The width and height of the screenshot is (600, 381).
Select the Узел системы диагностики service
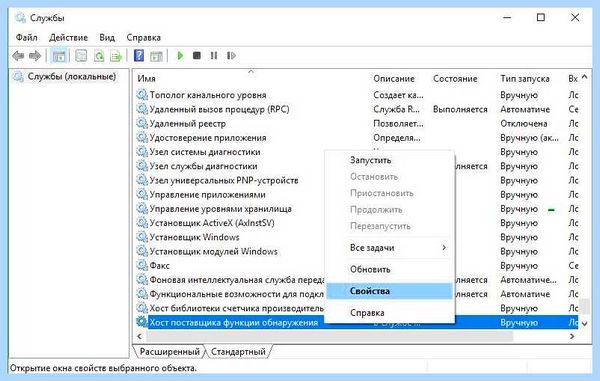(x=205, y=152)
